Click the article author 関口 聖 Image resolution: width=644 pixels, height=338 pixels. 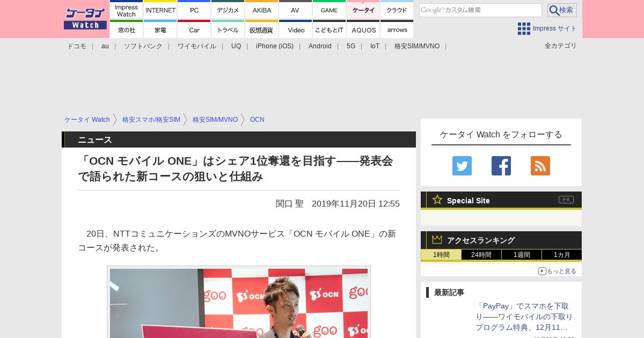pyautogui.click(x=290, y=204)
